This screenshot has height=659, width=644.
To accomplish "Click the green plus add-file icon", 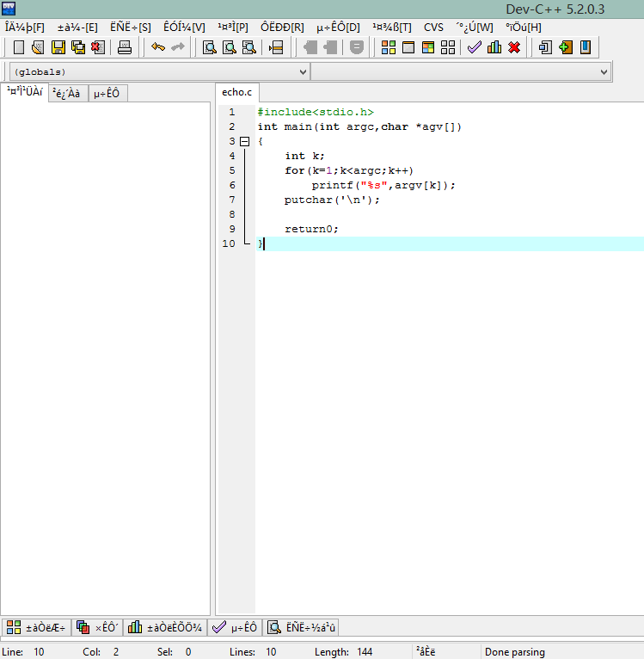I will tap(566, 47).
